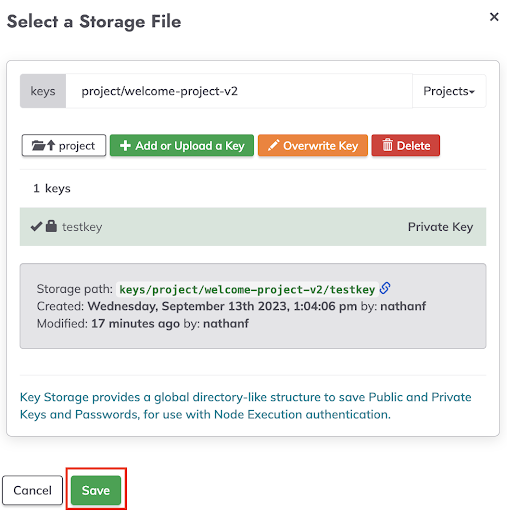
Task: Close the Select a Storage File dialog
Action: point(494,17)
